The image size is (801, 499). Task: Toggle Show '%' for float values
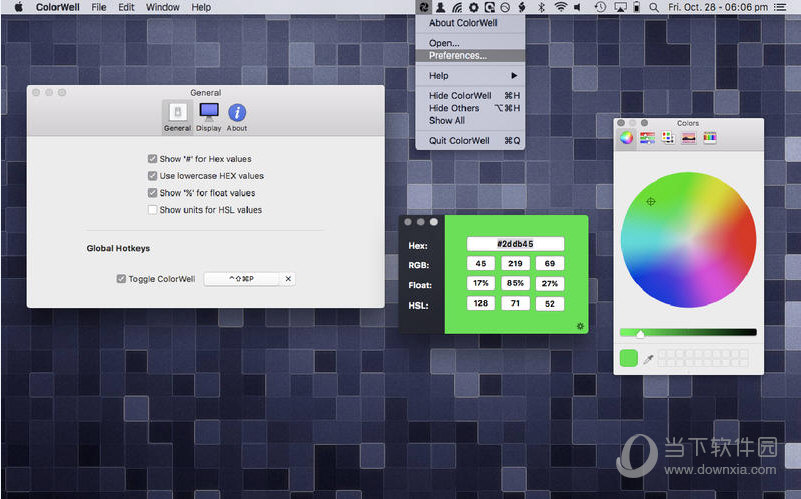pos(152,193)
